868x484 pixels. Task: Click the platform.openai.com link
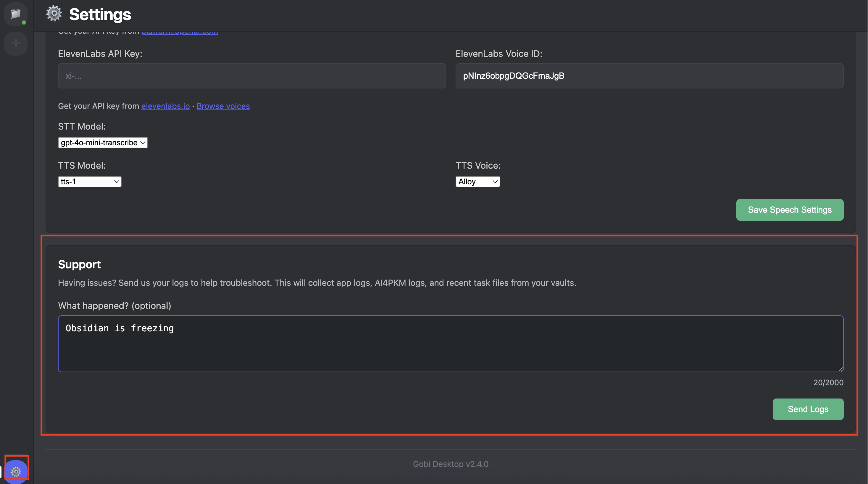click(x=180, y=33)
